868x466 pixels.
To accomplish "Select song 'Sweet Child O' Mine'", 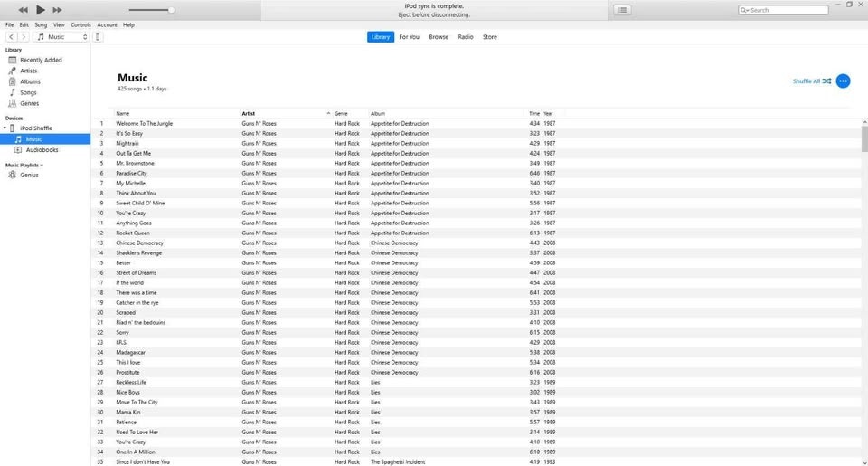I will 140,204.
